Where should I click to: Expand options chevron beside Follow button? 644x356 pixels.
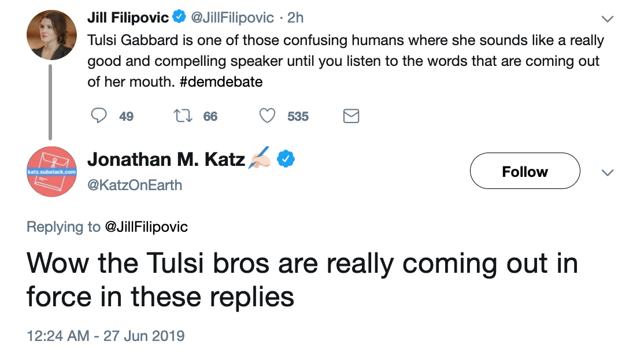click(608, 172)
